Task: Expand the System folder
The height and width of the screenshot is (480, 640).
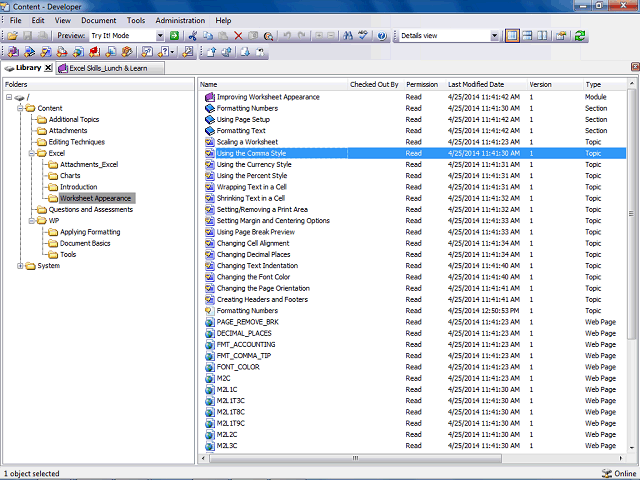Action: 20,266
